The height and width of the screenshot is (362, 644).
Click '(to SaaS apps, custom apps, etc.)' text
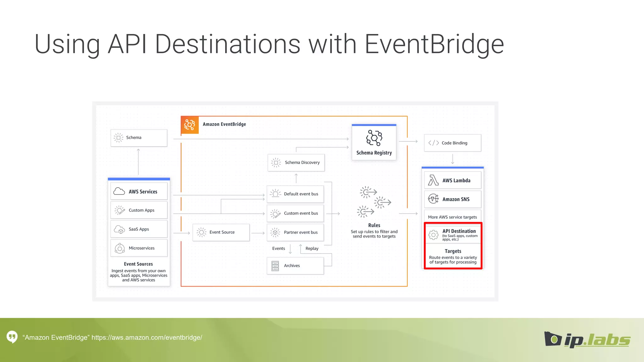460,238
